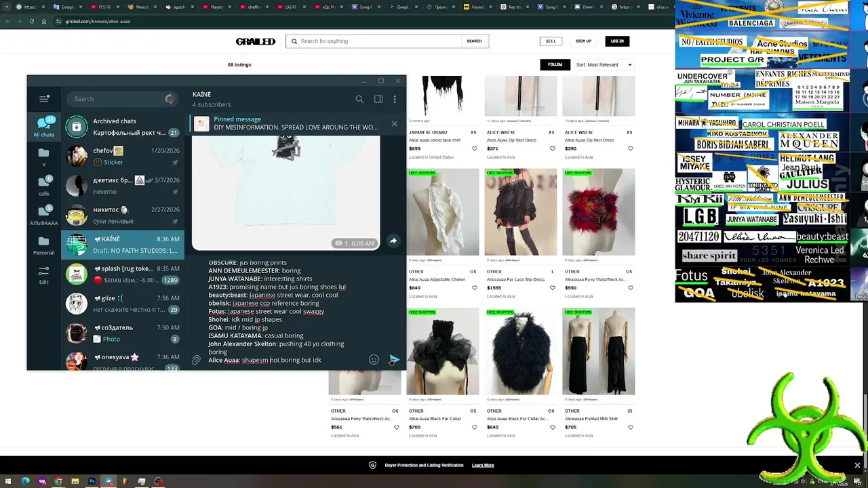Open the 'x' chat folder
Viewport: 868px width, 488px height.
pos(44,157)
